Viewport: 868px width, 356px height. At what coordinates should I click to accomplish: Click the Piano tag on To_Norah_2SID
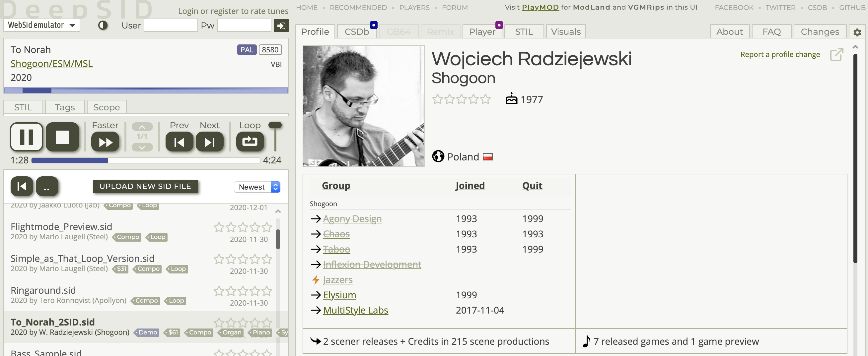[x=260, y=332]
